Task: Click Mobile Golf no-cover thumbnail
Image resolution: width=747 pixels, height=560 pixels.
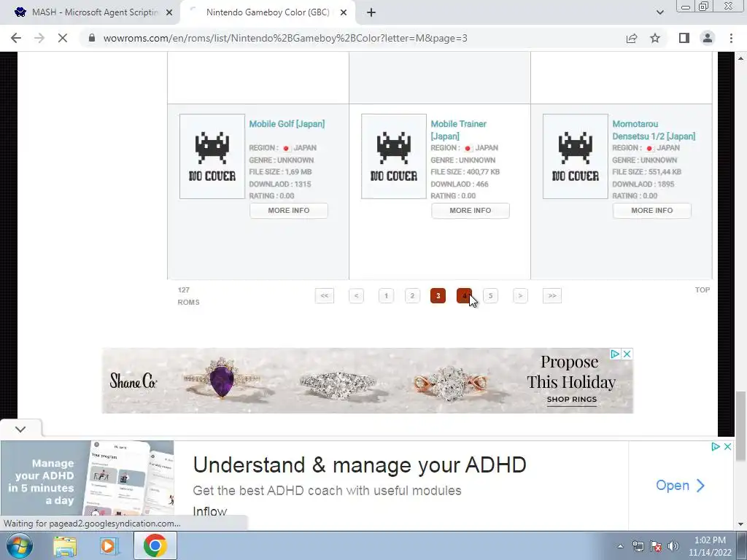Action: pos(212,156)
